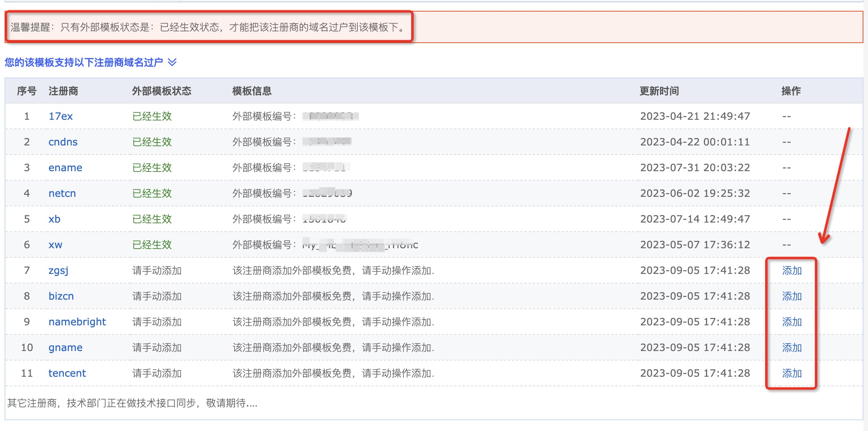Image resolution: width=868 pixels, height=431 pixels.
Task: Click serial number 1 in the 17ex row
Action: (27, 116)
